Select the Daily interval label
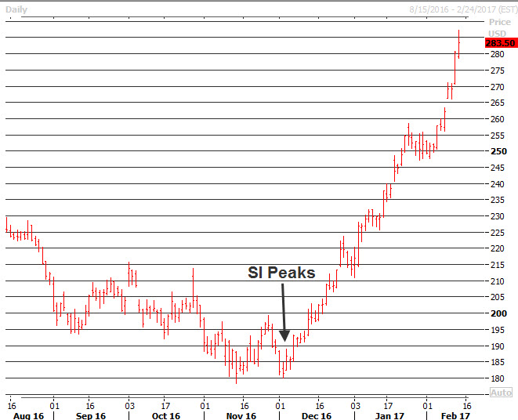 (x=16, y=9)
